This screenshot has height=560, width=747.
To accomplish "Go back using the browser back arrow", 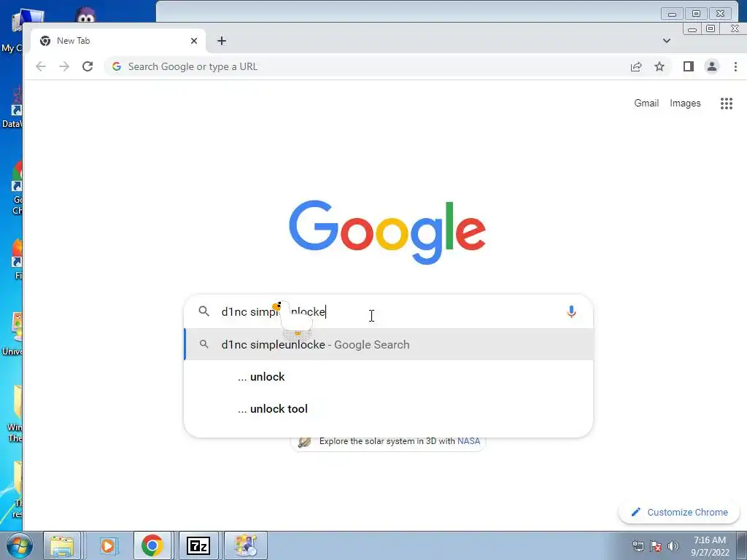I will click(x=41, y=66).
